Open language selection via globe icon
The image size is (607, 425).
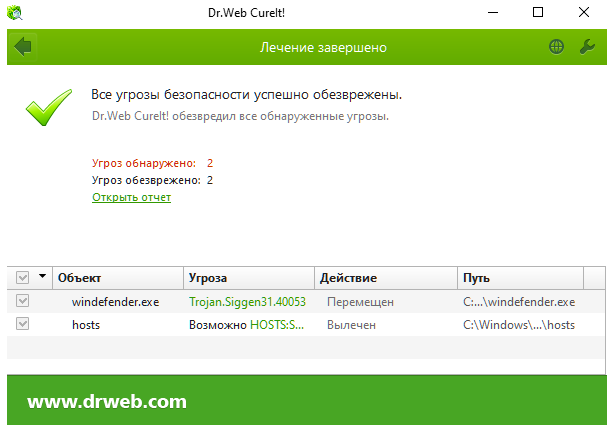coord(556,47)
